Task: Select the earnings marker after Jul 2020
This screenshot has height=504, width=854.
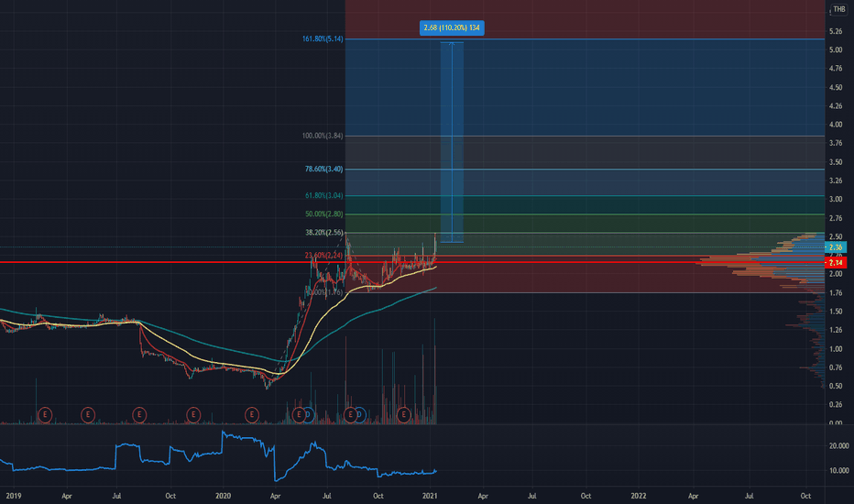Action: coord(350,415)
